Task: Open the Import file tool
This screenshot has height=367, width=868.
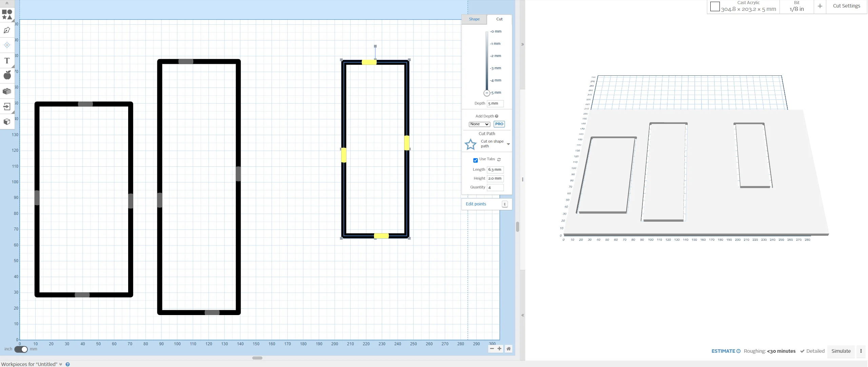Action: (x=7, y=107)
